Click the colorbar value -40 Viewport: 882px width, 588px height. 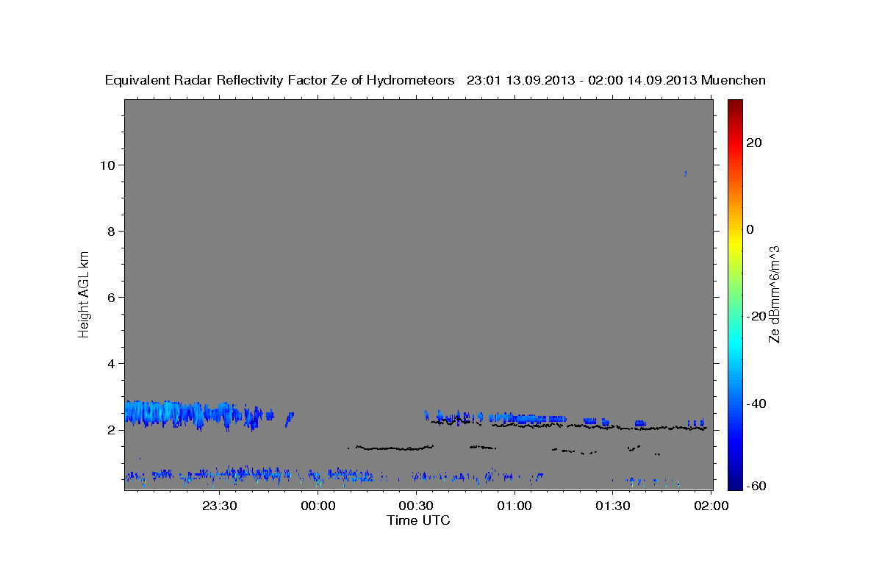point(756,404)
